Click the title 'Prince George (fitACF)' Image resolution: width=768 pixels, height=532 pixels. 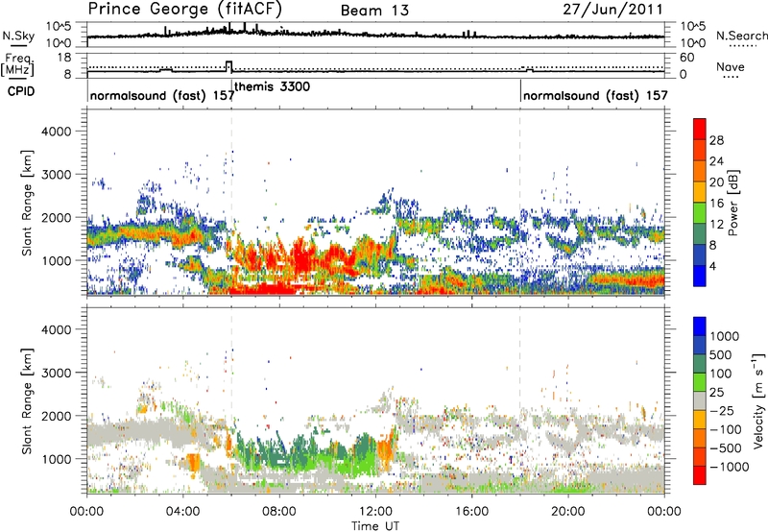(185, 10)
